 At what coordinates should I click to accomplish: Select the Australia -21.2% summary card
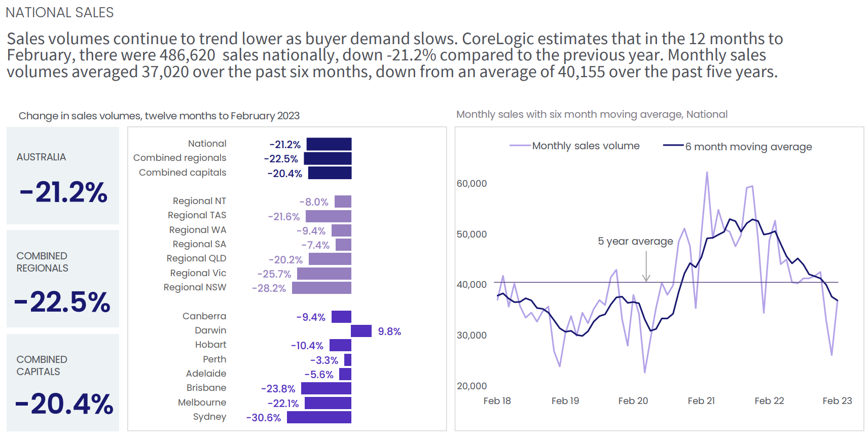tap(63, 176)
